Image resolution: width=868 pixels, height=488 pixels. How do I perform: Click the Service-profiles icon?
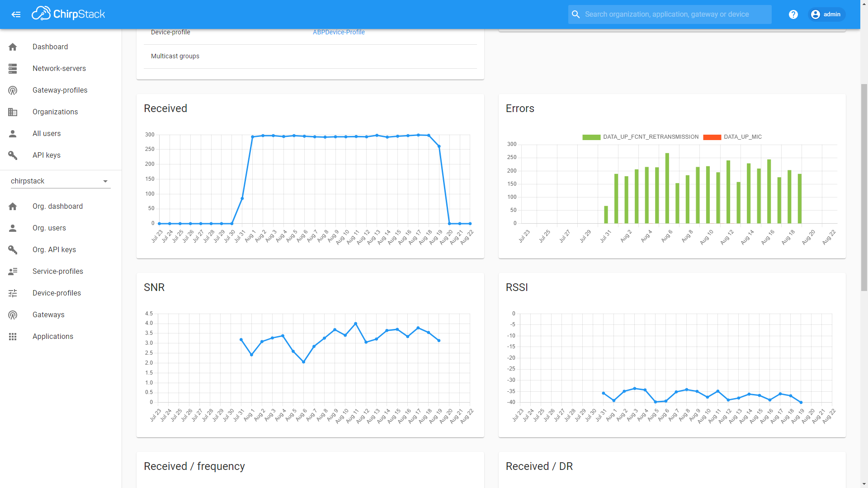click(x=13, y=272)
